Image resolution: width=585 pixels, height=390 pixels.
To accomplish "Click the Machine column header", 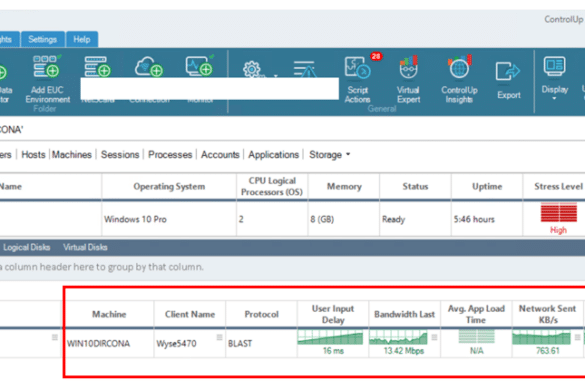I will (x=109, y=314).
